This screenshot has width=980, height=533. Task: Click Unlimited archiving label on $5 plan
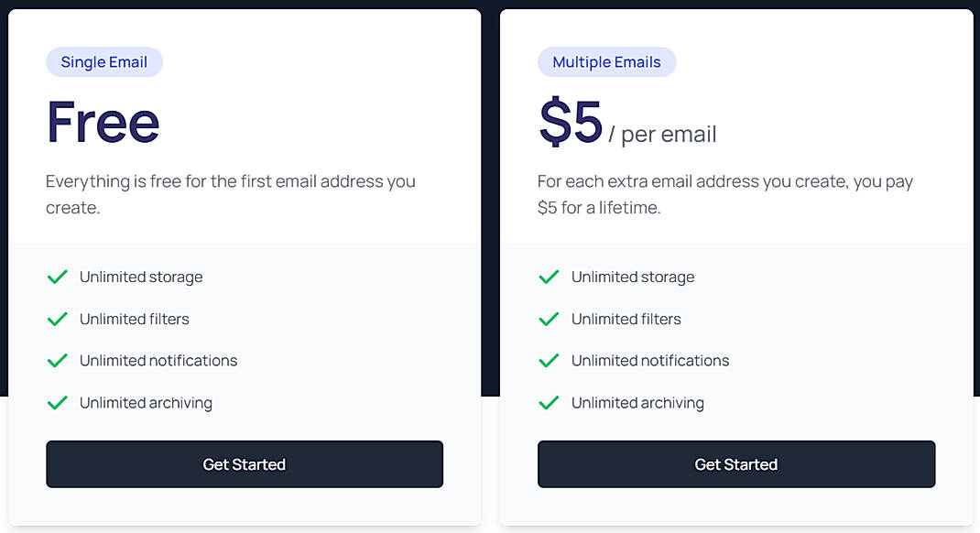tap(637, 403)
